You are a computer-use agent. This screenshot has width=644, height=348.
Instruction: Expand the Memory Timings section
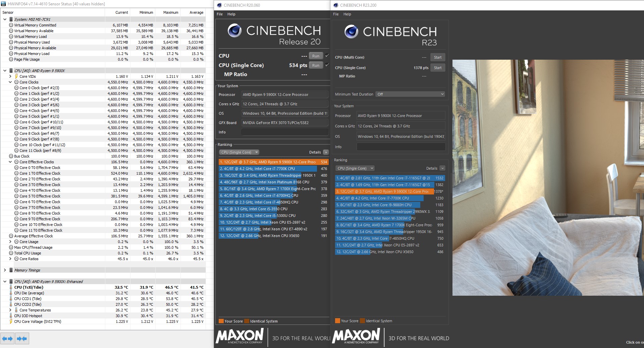(x=5, y=270)
